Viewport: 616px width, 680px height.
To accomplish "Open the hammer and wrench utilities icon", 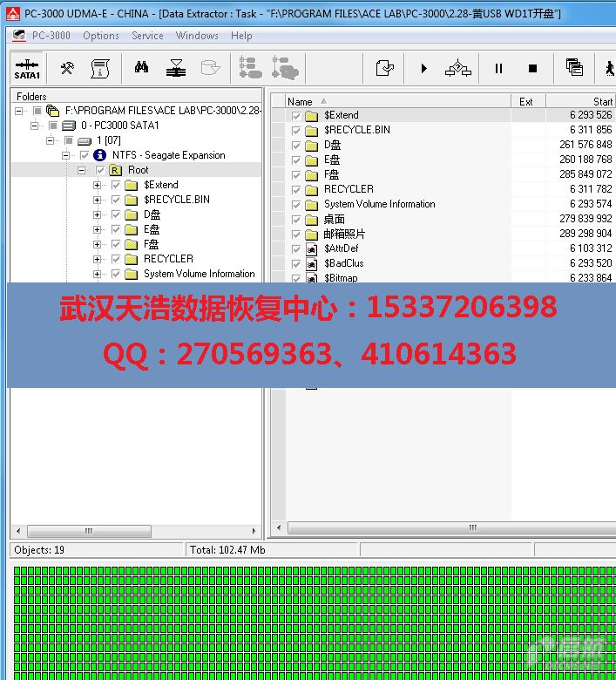I will [x=67, y=68].
